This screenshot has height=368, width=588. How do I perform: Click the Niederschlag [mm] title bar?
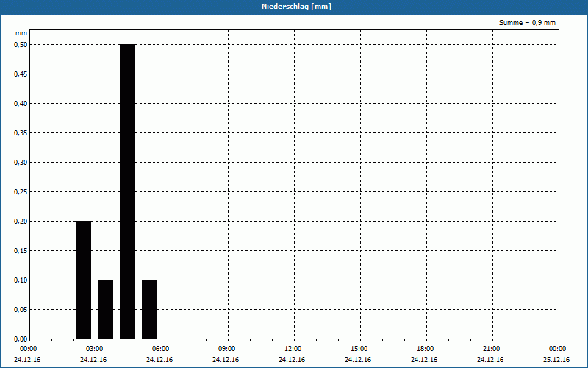pyautogui.click(x=294, y=7)
